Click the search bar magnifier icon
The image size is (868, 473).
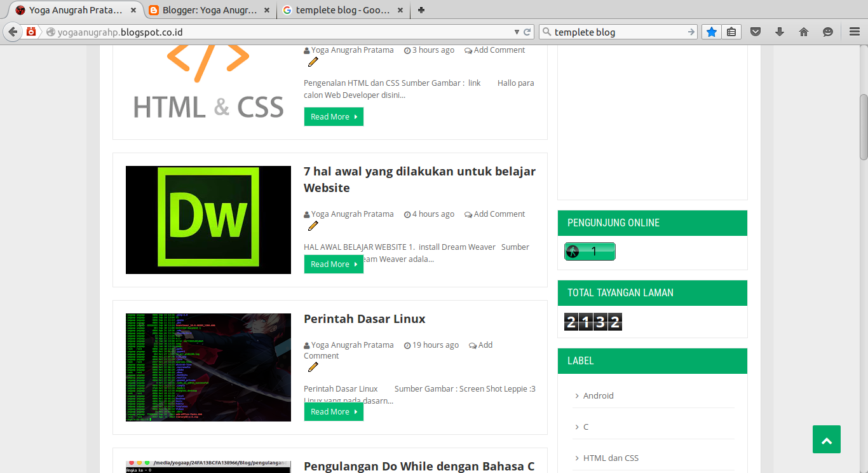pos(546,32)
